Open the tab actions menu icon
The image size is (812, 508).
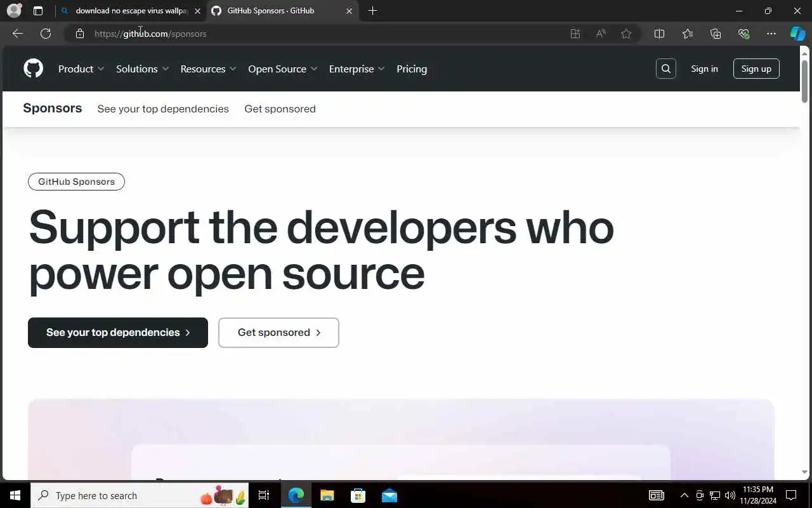38,11
